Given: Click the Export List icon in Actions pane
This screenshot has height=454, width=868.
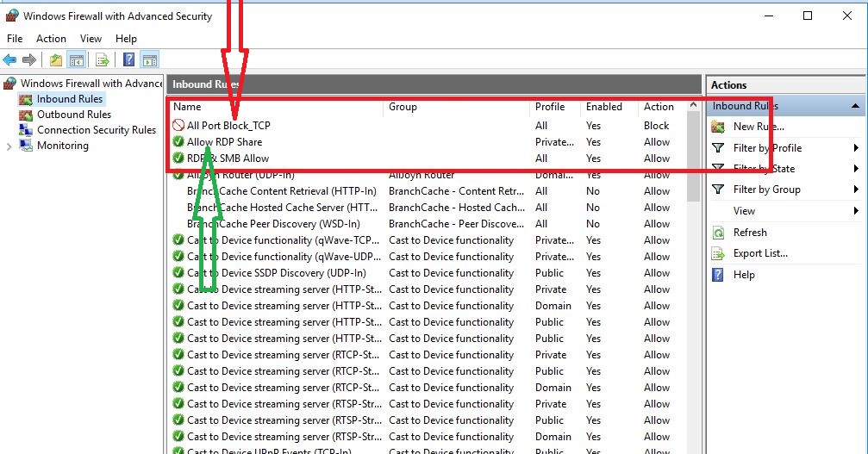Looking at the screenshot, I should pyautogui.click(x=718, y=254).
